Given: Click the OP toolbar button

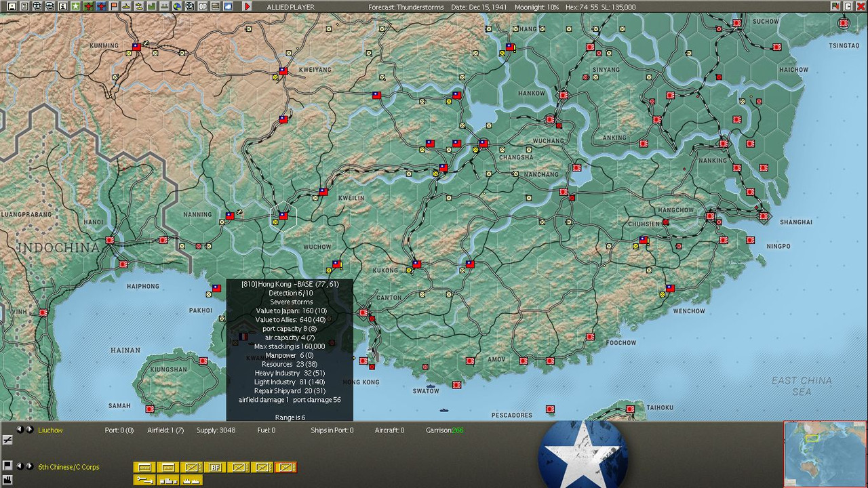Looking at the screenshot, I should [202, 6].
